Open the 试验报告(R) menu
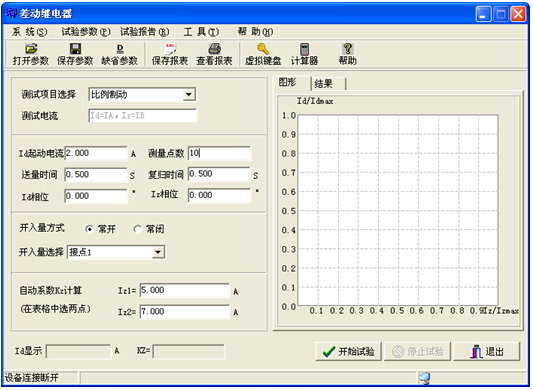 click(144, 32)
